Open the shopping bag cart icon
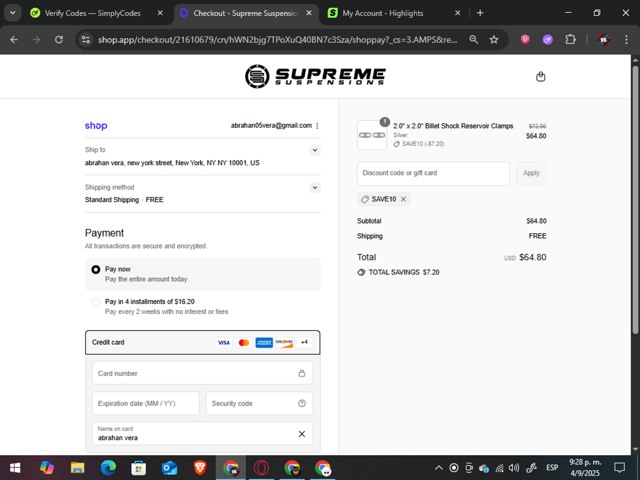This screenshot has height=480, width=640. click(540, 76)
